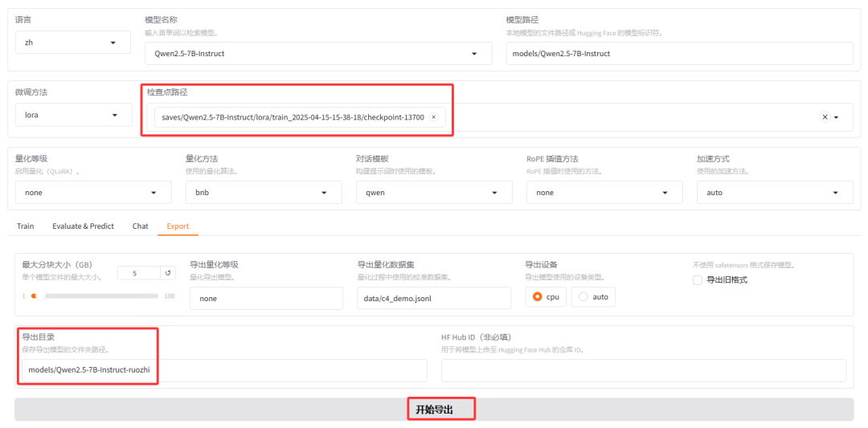
Task: Select cpu as the export device
Action: click(x=546, y=297)
